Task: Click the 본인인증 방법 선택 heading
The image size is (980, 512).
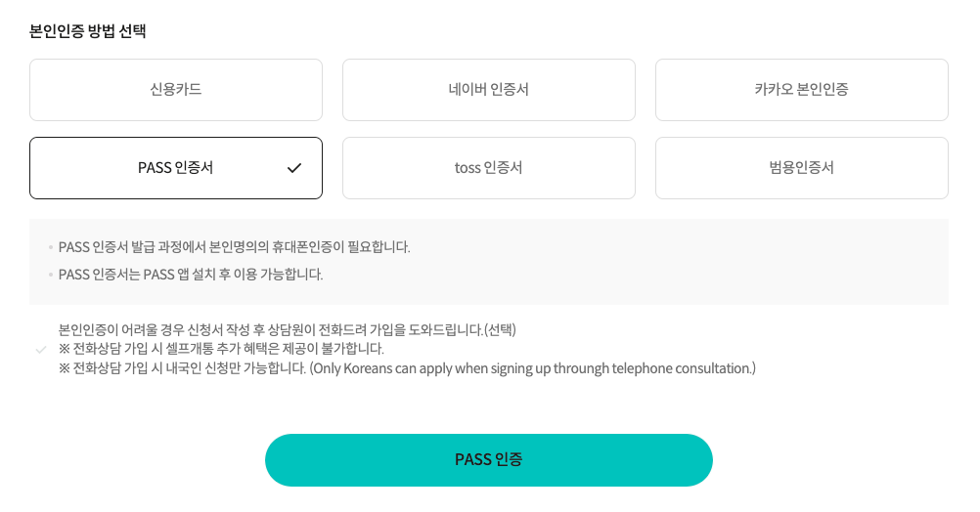Action: pyautogui.click(x=88, y=30)
